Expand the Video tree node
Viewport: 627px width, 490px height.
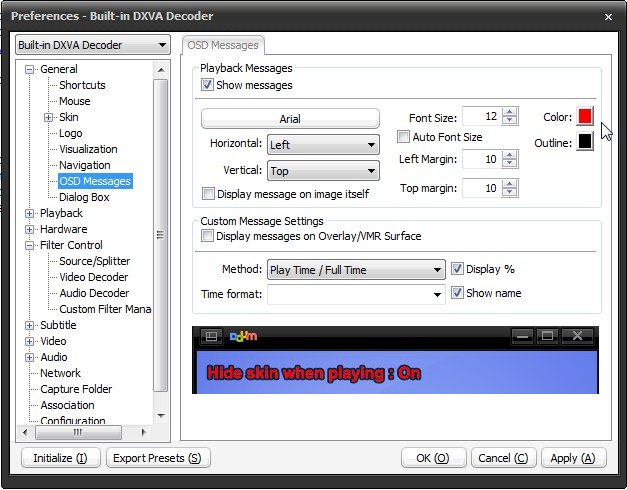tap(29, 341)
